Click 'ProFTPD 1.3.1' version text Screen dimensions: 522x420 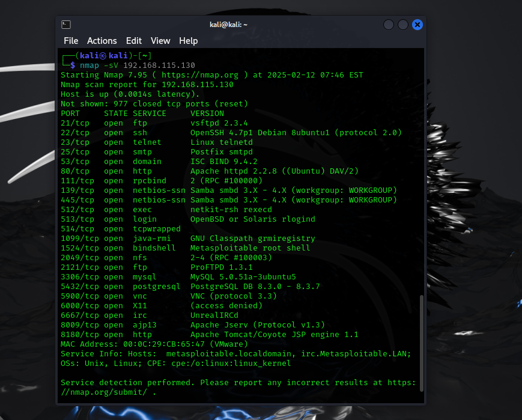222,267
